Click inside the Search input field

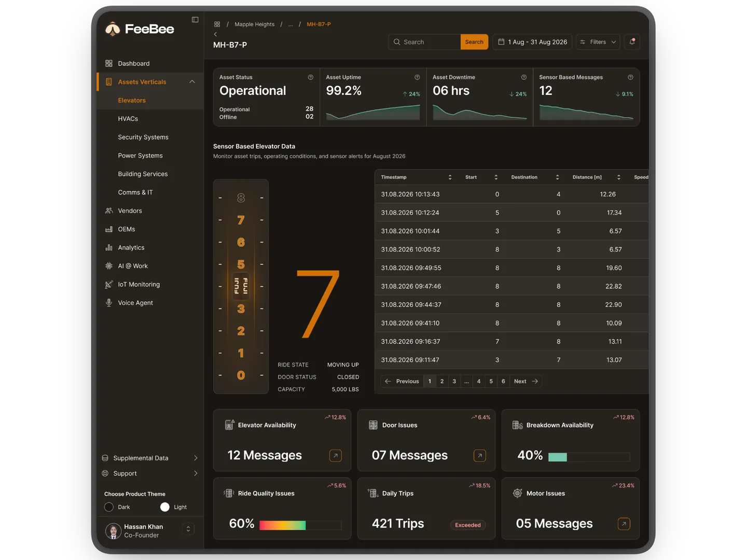click(424, 42)
